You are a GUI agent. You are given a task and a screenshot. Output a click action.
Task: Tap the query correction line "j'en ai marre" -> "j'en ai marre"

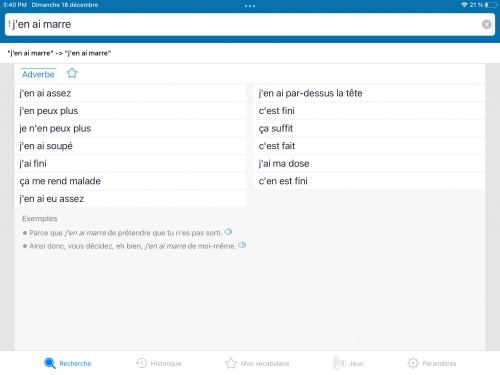(x=59, y=53)
